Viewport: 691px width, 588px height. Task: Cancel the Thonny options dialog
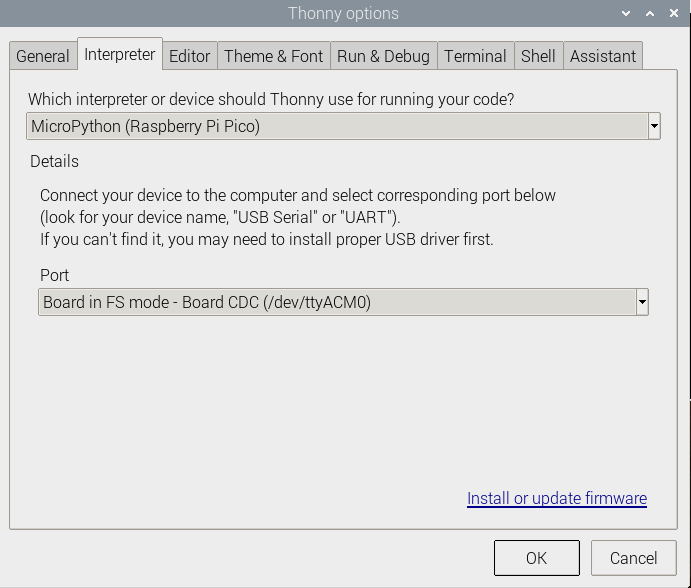pos(634,558)
